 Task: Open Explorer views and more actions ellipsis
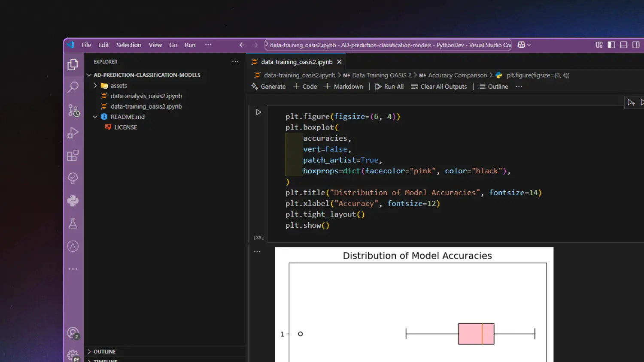[x=235, y=62]
